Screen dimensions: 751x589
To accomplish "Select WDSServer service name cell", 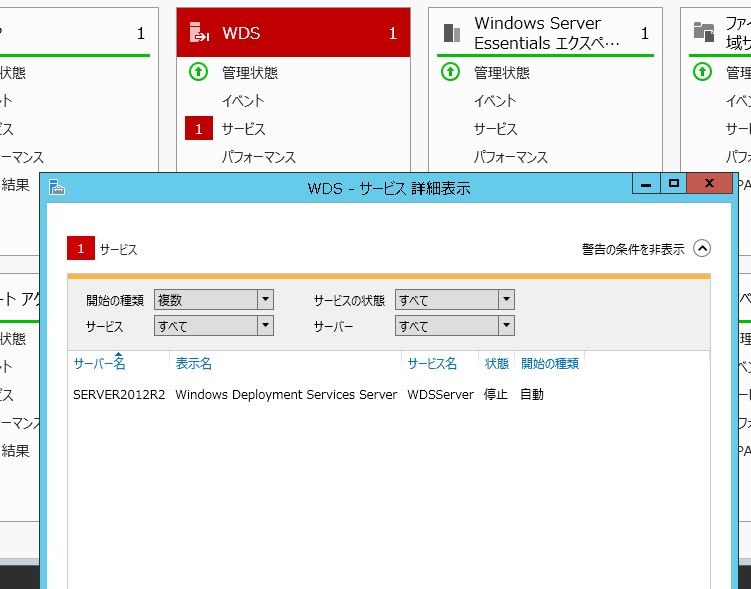I will click(440, 395).
